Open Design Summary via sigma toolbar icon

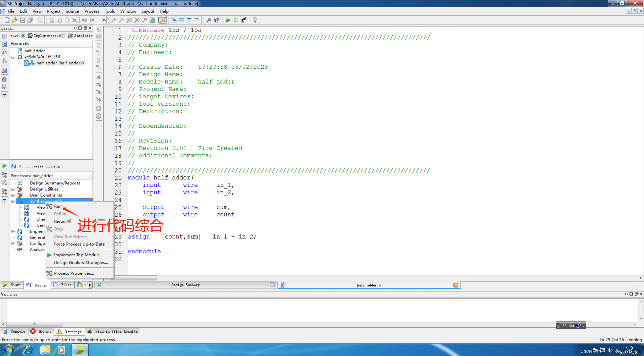click(x=235, y=20)
